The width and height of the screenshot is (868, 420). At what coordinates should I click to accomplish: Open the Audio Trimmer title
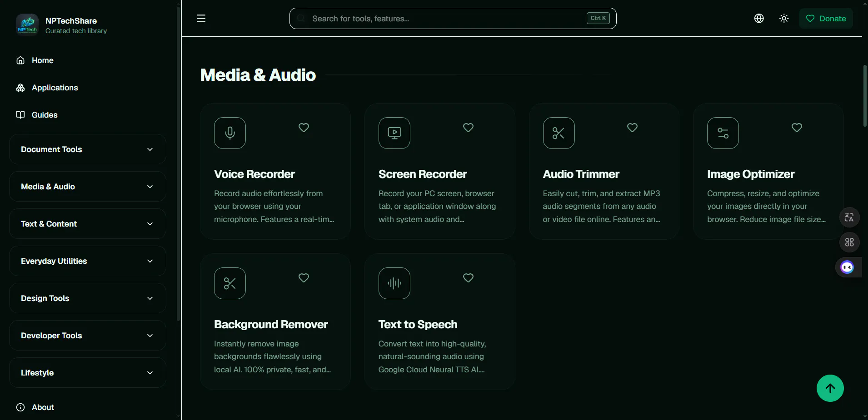[x=581, y=174]
